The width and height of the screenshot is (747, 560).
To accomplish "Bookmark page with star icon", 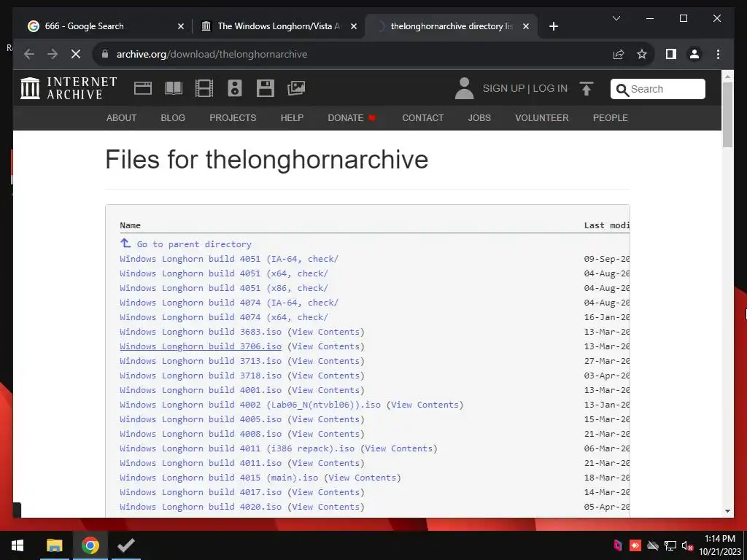I will click(x=642, y=54).
